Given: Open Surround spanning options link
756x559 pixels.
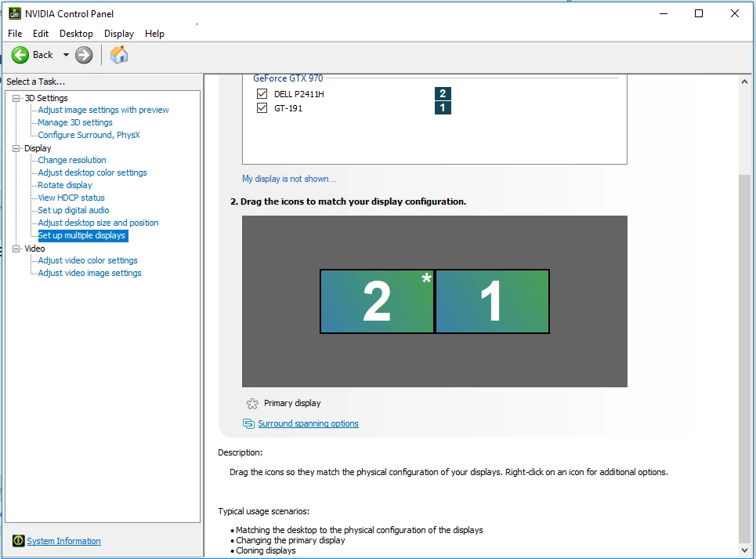Looking at the screenshot, I should pos(308,423).
